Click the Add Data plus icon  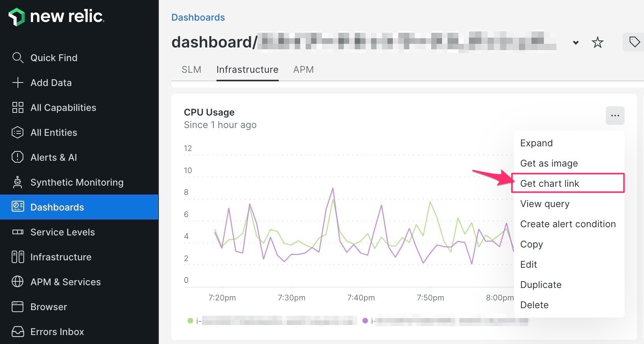click(18, 82)
